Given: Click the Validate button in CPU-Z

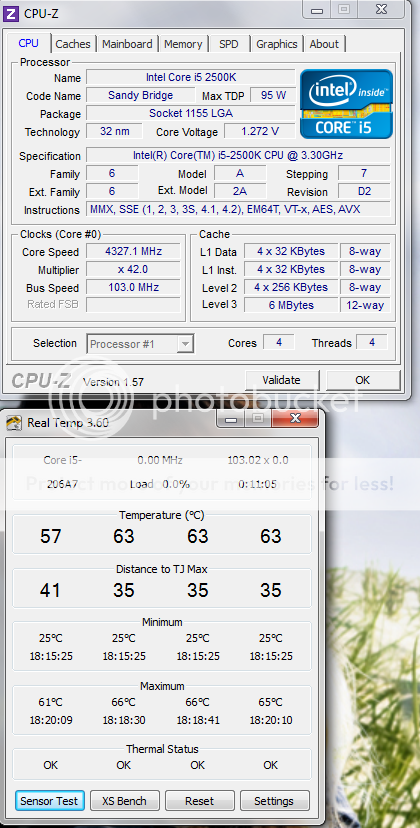Looking at the screenshot, I should tap(282, 380).
